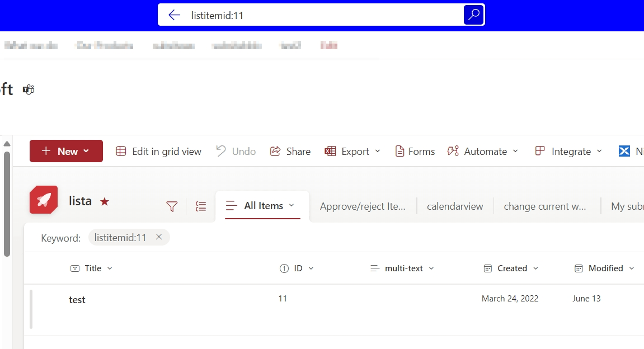Screen dimensions: 644x349
Task: Click the back arrow in the search bar
Action: [174, 15]
